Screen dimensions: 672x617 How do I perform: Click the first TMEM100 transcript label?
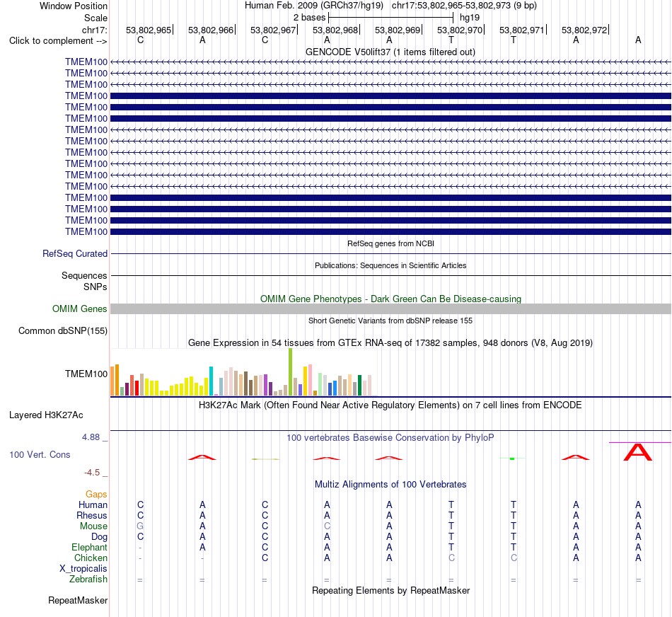point(86,62)
